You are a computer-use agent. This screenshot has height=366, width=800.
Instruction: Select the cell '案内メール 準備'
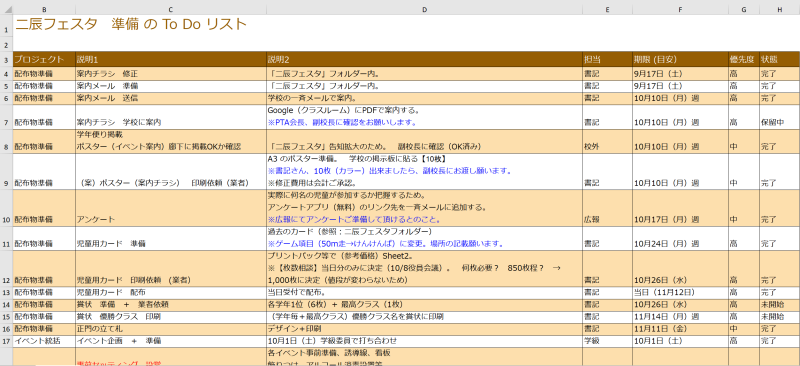[x=171, y=85]
